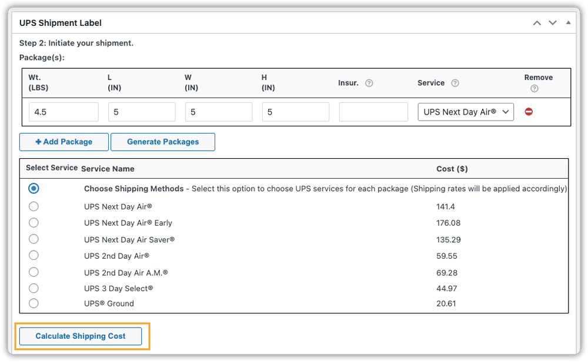588x364 pixels.
Task: Click the cost value 176.08
Action: click(448, 223)
